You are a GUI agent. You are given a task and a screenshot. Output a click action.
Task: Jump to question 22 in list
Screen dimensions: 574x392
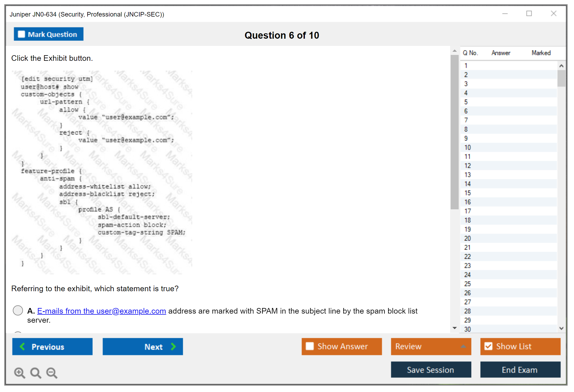467,257
